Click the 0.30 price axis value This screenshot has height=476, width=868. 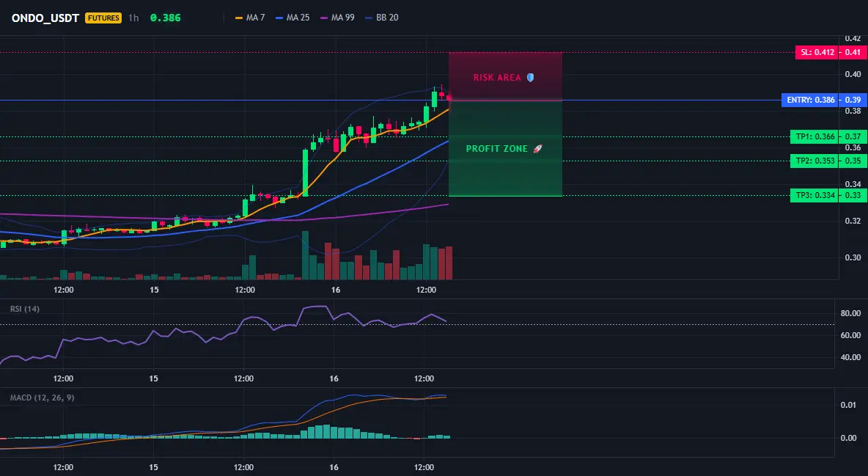tap(853, 257)
